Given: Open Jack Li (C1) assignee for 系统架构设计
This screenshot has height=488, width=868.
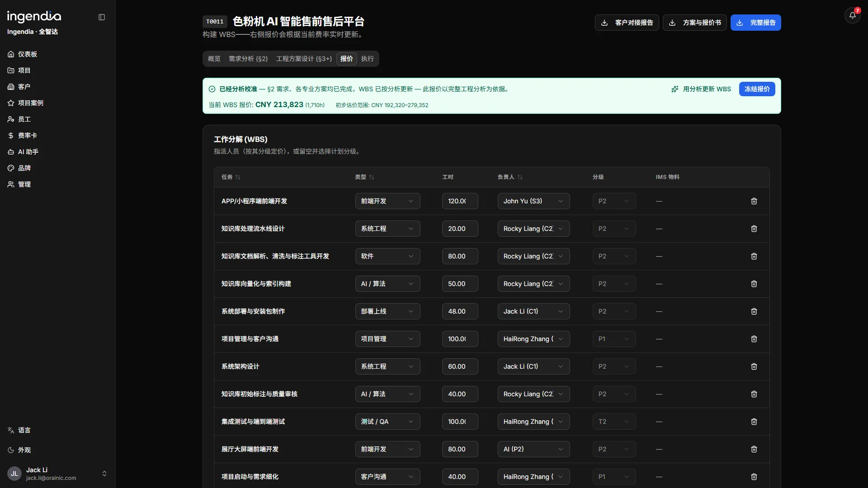Looking at the screenshot, I should 533,366.
